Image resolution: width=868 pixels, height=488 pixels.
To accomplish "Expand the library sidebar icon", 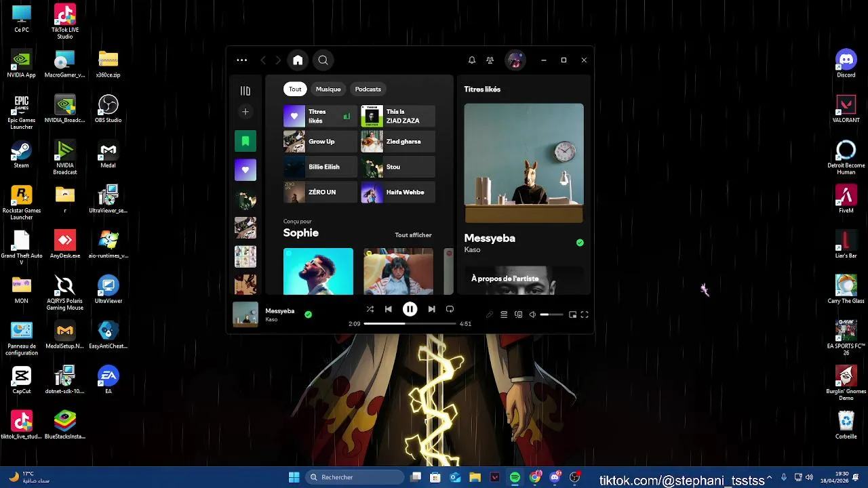I will click(245, 91).
